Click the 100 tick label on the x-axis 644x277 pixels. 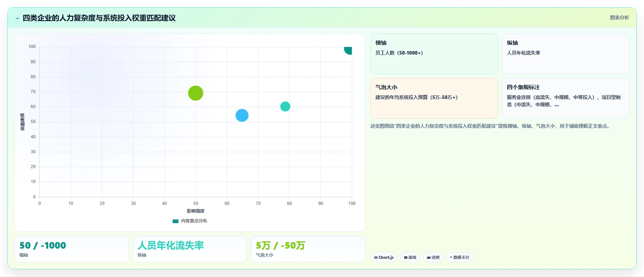tap(352, 203)
